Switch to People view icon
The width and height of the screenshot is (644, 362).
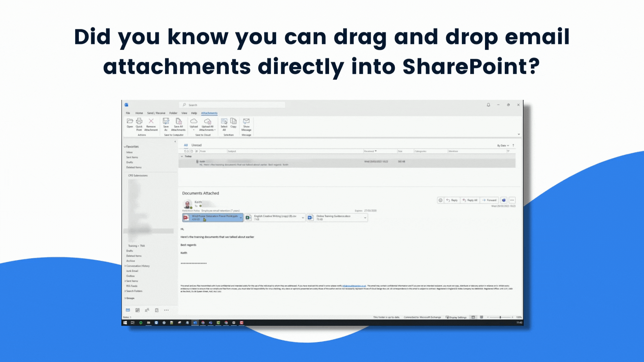pyautogui.click(x=147, y=310)
